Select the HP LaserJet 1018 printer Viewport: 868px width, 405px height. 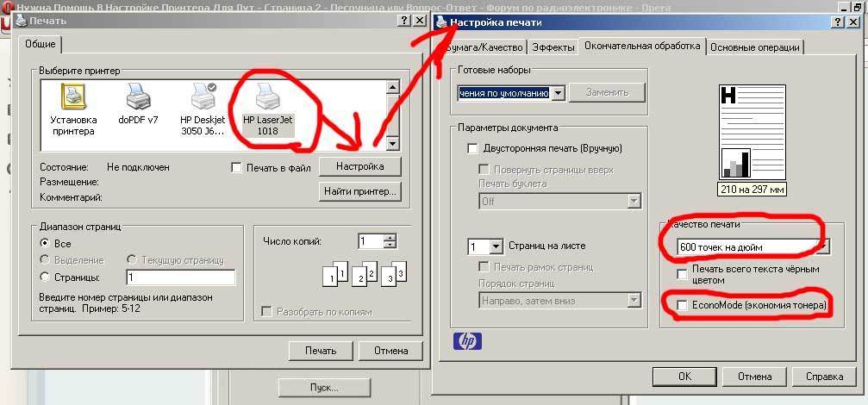coord(268,109)
